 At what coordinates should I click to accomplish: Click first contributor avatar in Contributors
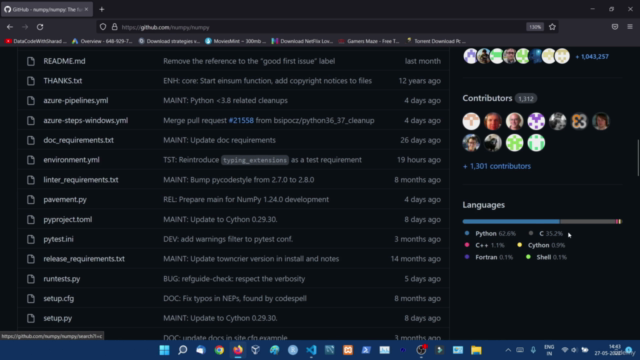coord(471,121)
